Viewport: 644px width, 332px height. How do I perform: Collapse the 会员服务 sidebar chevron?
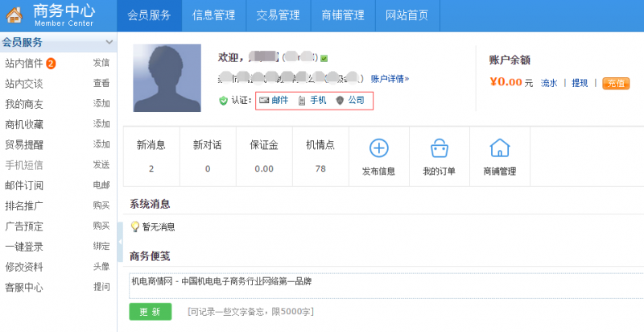click(x=109, y=42)
